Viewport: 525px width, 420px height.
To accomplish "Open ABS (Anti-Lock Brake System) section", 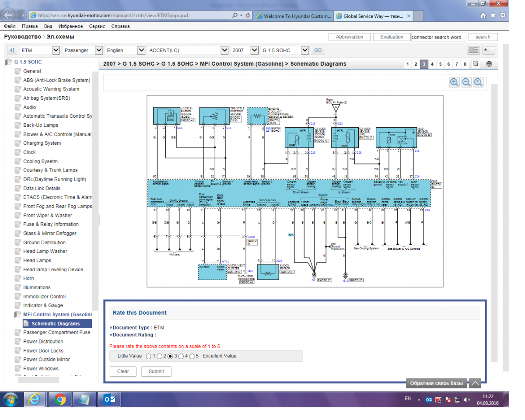I will tap(56, 80).
